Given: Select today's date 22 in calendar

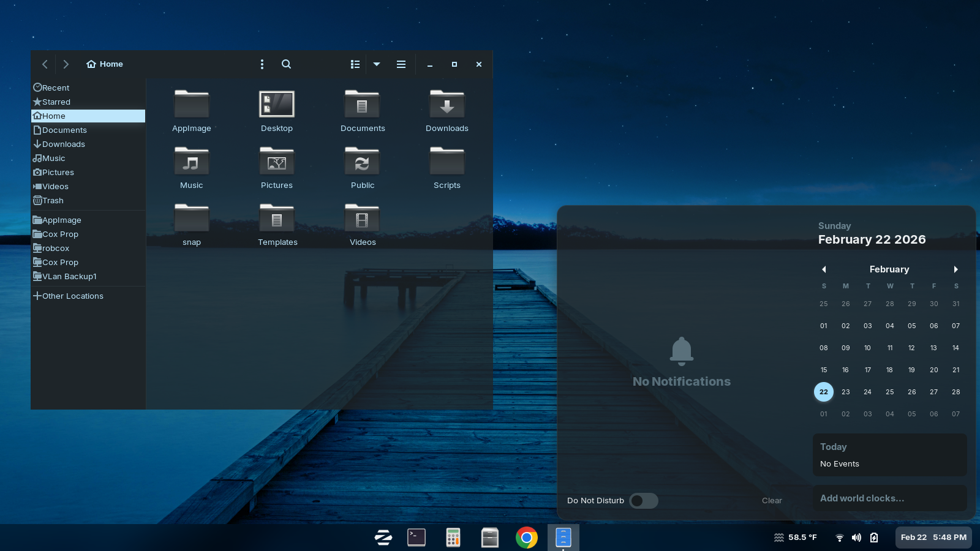Looking at the screenshot, I should tap(824, 392).
